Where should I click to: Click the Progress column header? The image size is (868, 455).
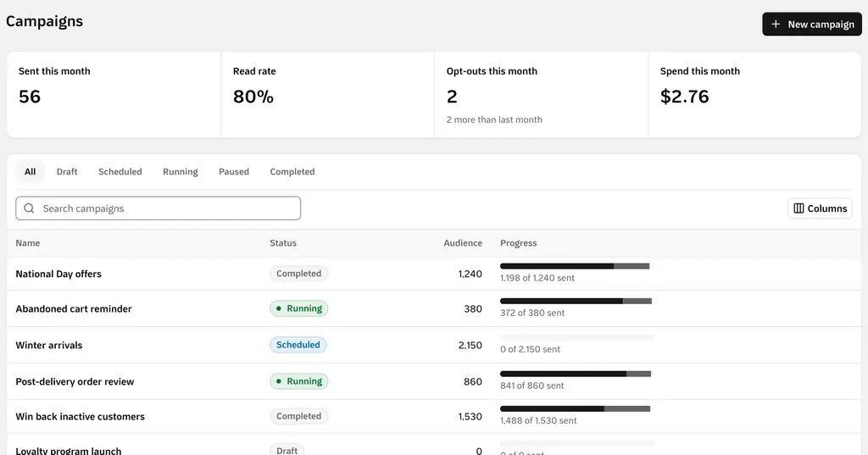click(x=518, y=243)
